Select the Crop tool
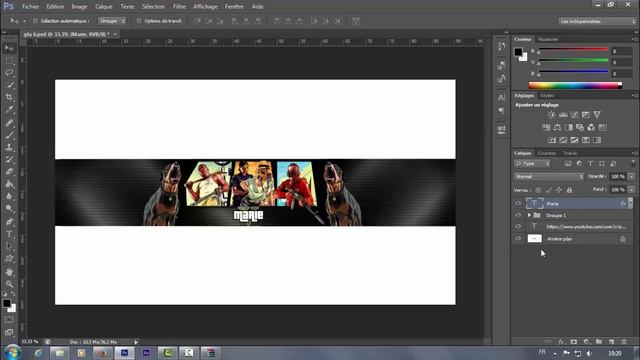 [x=9, y=97]
